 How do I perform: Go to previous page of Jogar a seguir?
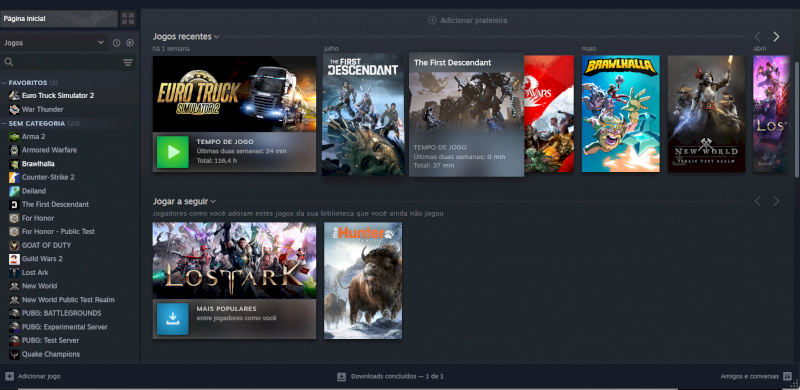(758, 202)
